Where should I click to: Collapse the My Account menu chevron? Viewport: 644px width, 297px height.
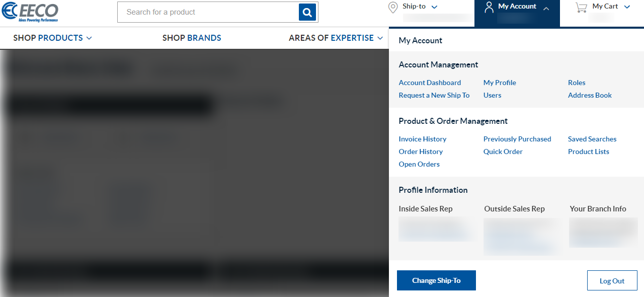(x=546, y=8)
